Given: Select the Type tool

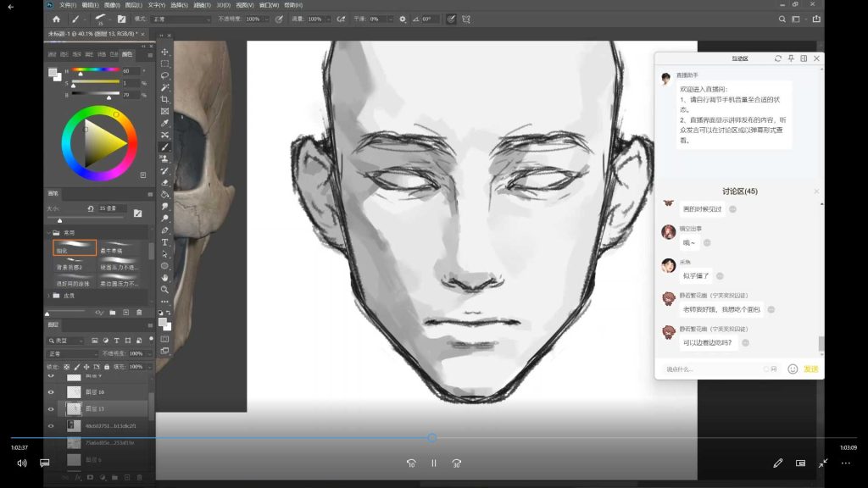Looking at the screenshot, I should point(164,242).
